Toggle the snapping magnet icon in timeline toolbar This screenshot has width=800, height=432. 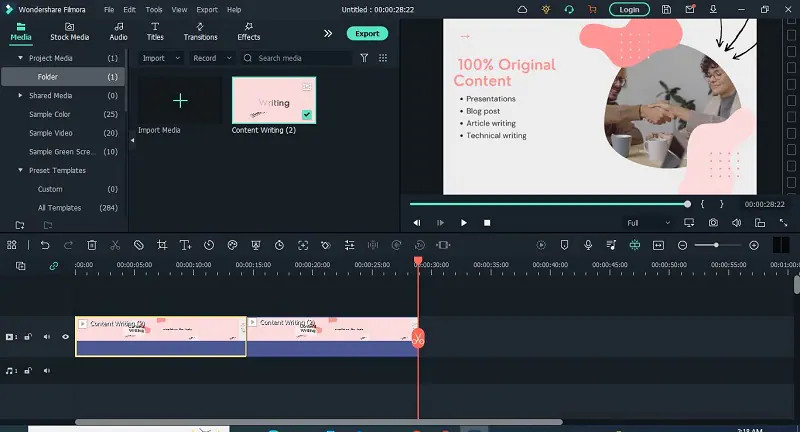pyautogui.click(x=635, y=245)
